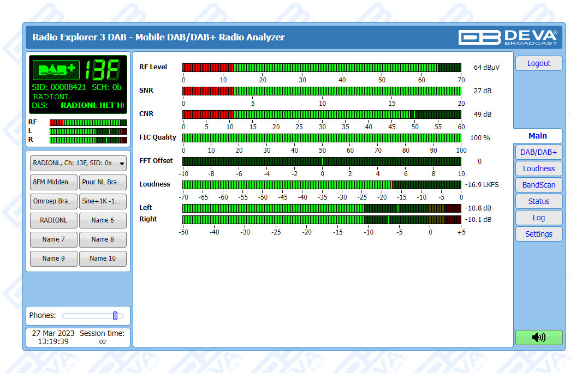Go to the BandScan tab
588x373 pixels.
(x=538, y=185)
